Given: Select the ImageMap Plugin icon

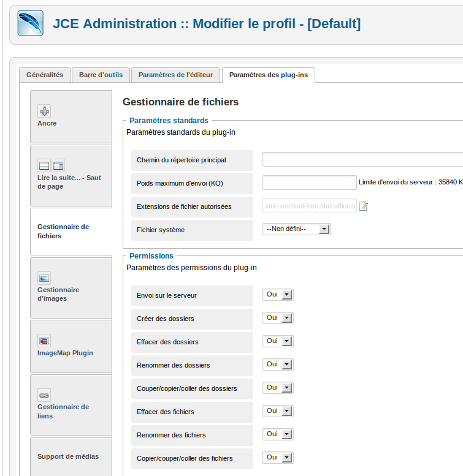Looking at the screenshot, I should click(x=44, y=341).
